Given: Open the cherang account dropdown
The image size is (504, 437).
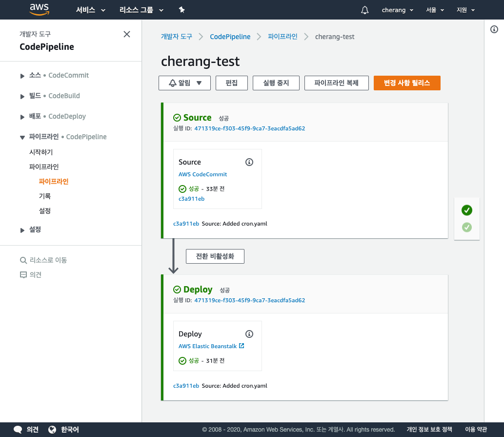Looking at the screenshot, I should pos(398,10).
